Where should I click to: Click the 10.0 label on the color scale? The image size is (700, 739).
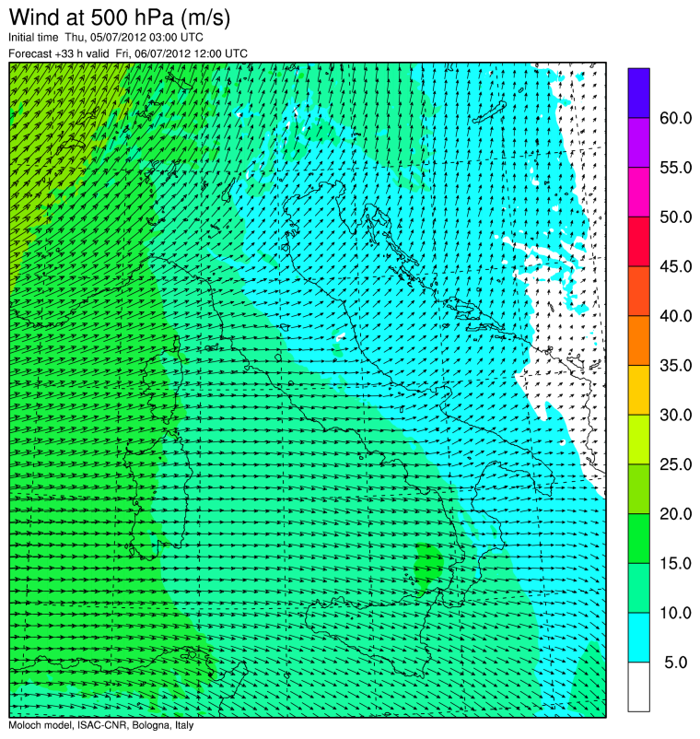(675, 613)
